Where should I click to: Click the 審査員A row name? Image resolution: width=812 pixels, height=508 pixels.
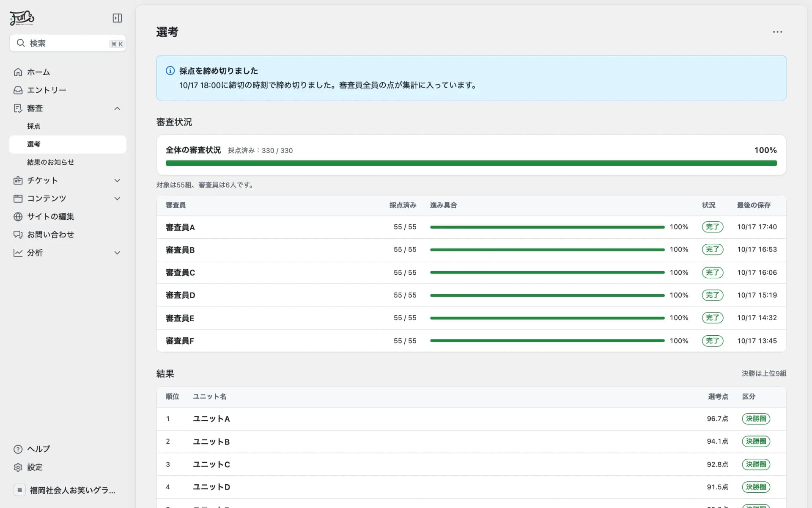pos(180,227)
